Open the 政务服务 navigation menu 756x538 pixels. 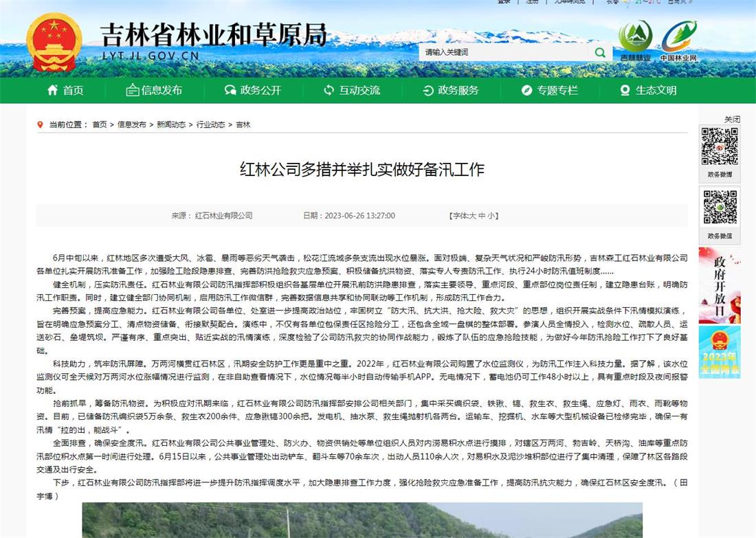pyautogui.click(x=450, y=91)
